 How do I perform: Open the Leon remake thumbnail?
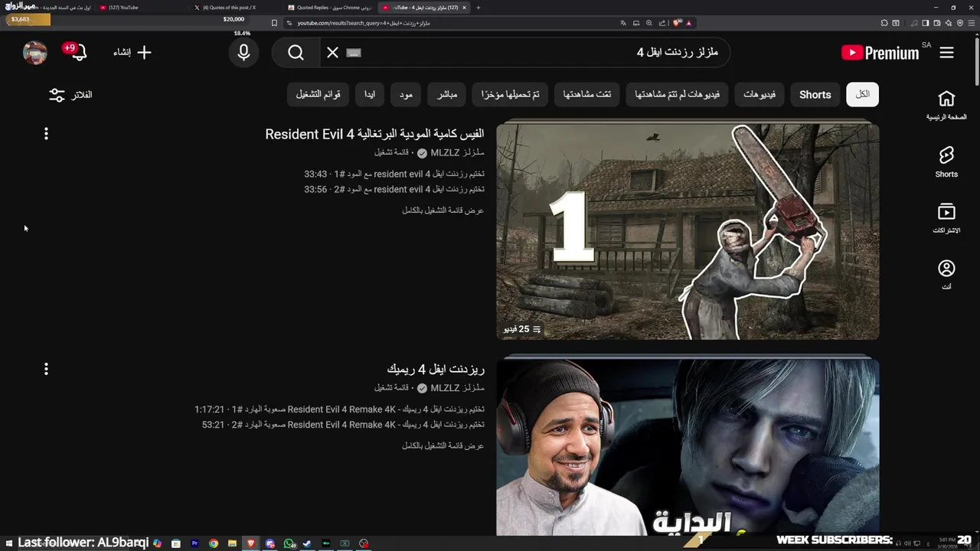click(688, 447)
